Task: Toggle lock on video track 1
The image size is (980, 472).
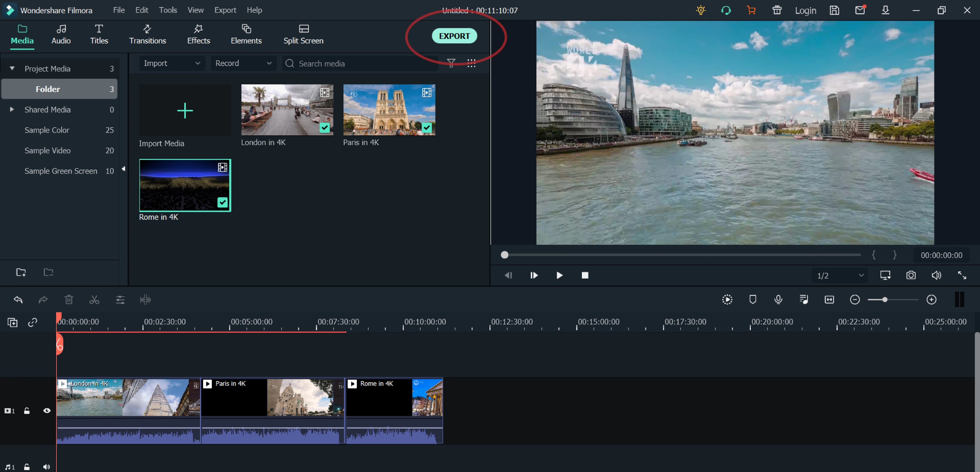Action: tap(27, 411)
